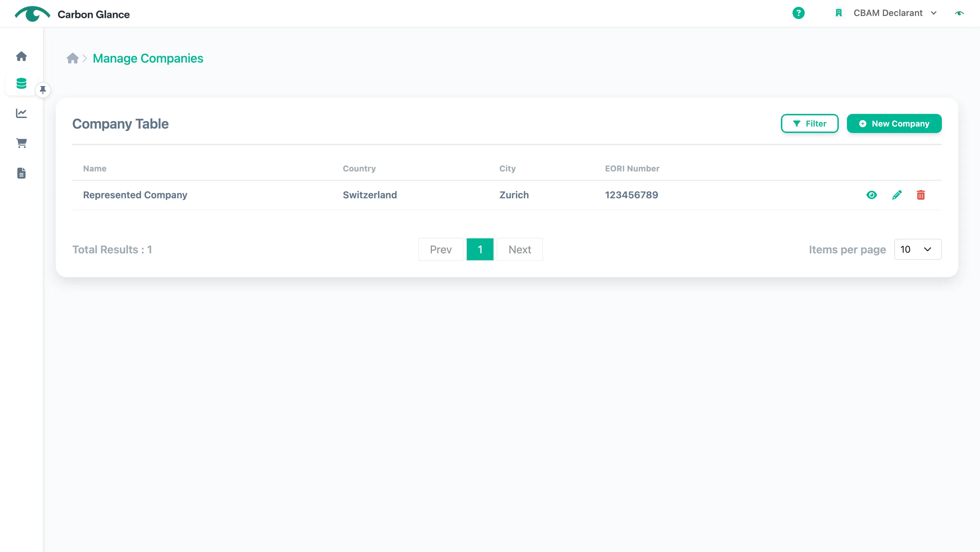980x552 pixels.
Task: Click the building icon beside CBAM Declarant
Action: [x=838, y=13]
